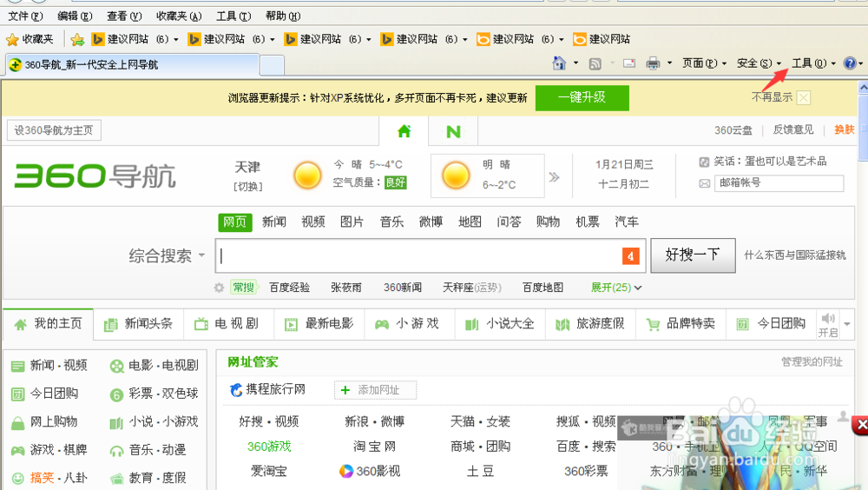Open the 百度经验 quick search link
This screenshot has width=868, height=490.
[289, 288]
